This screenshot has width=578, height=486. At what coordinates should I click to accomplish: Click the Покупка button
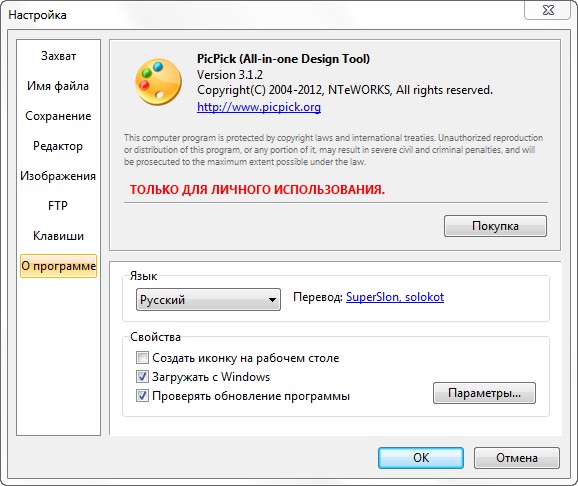(495, 226)
